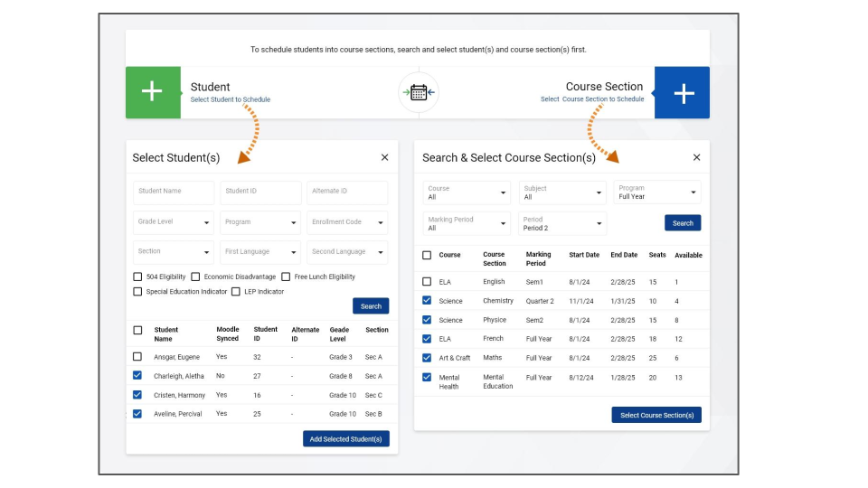Click the Student Name input field
The height and width of the screenshot is (488, 868).
coord(174,192)
